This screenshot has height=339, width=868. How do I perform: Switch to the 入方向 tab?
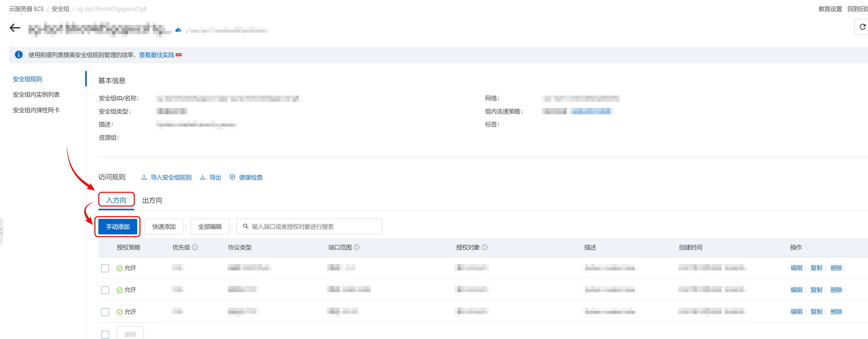(x=116, y=200)
